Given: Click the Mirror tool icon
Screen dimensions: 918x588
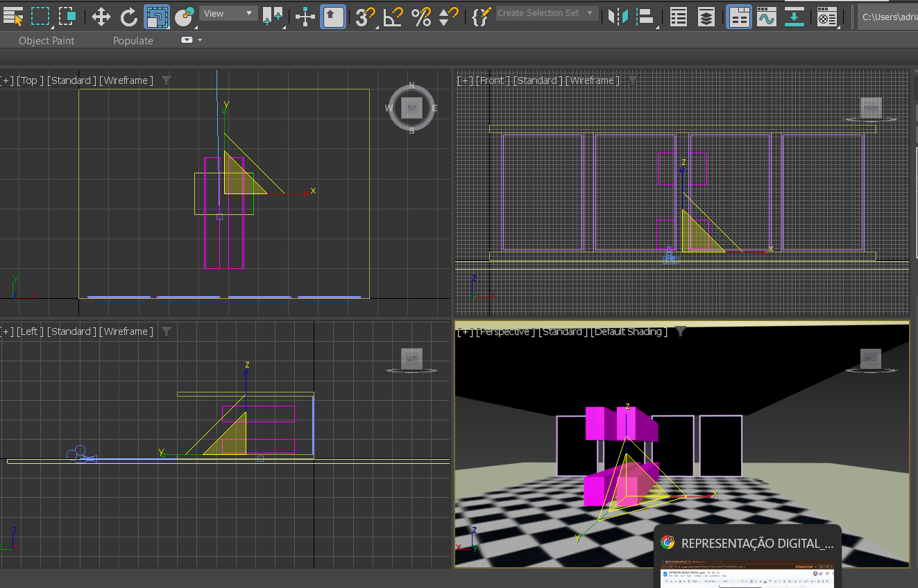Looking at the screenshot, I should pos(618,16).
